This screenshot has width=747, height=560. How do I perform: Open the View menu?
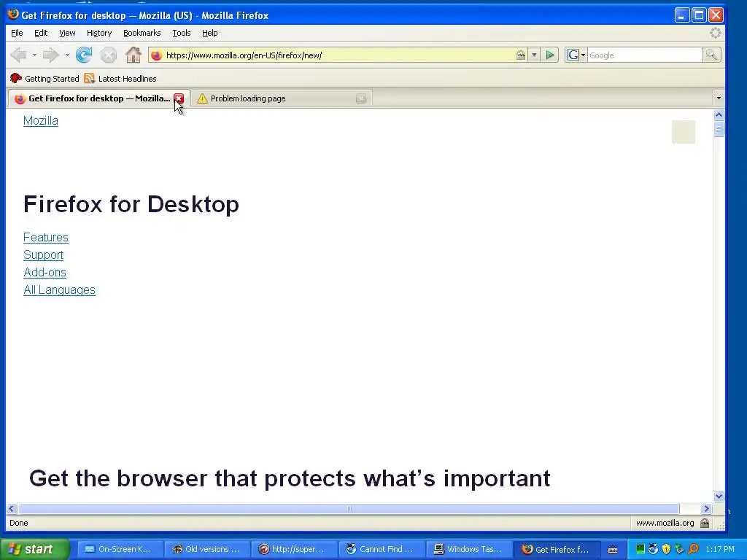point(67,33)
